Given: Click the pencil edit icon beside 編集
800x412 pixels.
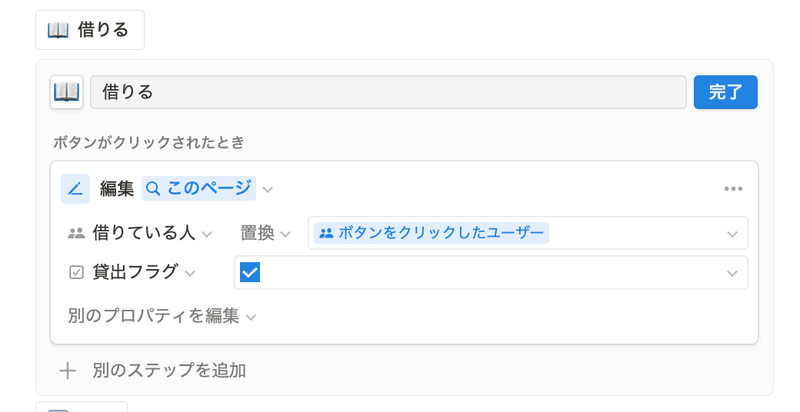Looking at the screenshot, I should coord(76,189).
